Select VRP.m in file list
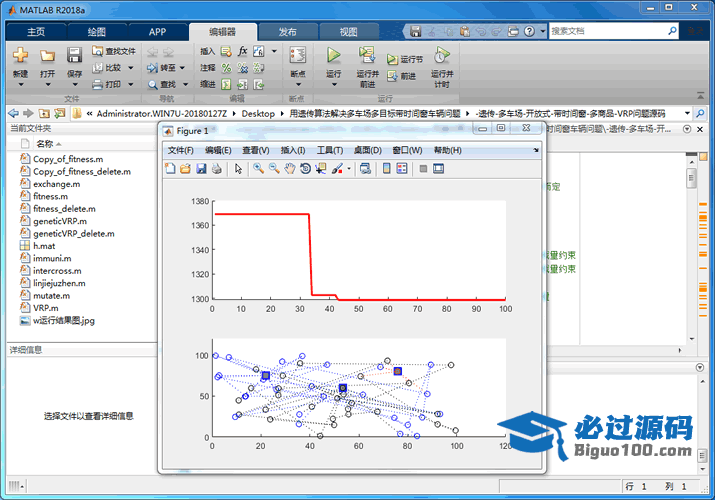 [46, 308]
